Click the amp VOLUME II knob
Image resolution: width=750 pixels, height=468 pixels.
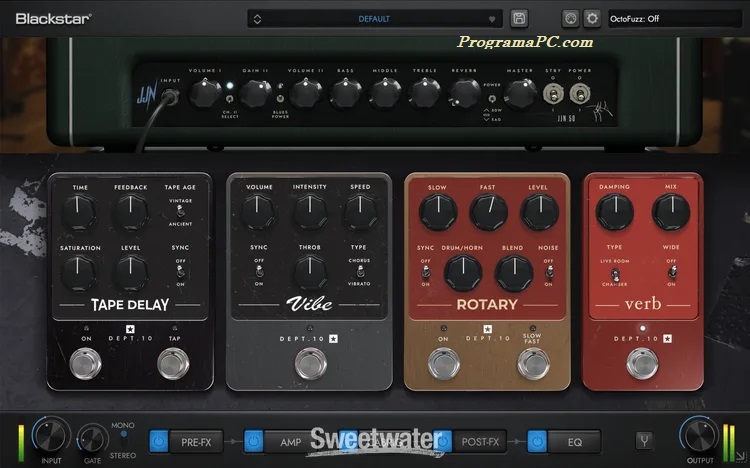pos(306,93)
